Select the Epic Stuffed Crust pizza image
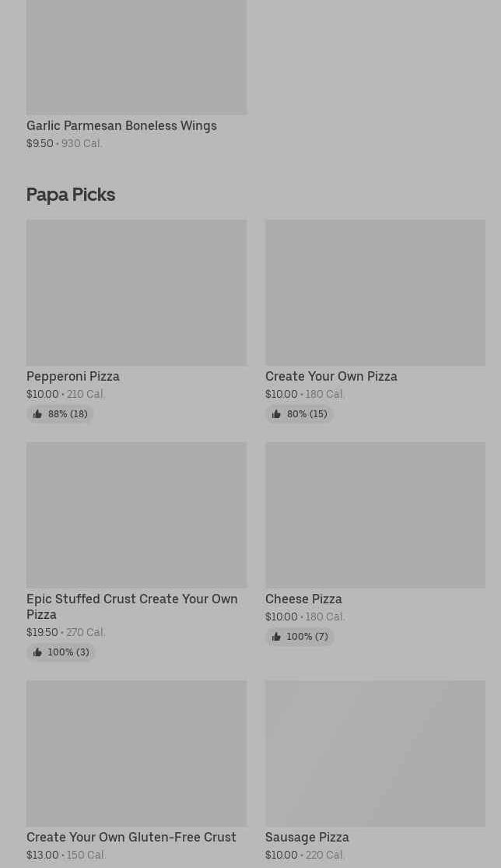 [x=136, y=515]
